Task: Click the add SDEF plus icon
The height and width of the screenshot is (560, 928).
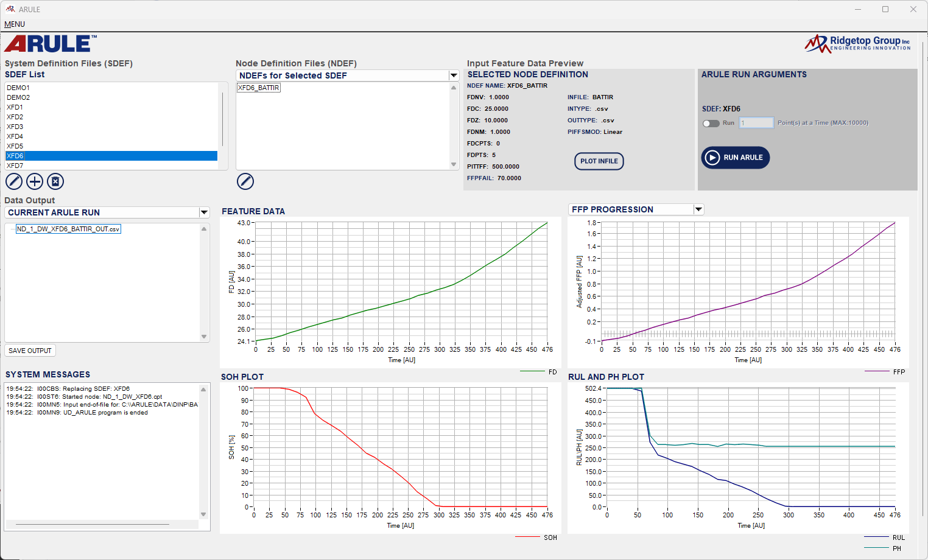Action: [35, 181]
